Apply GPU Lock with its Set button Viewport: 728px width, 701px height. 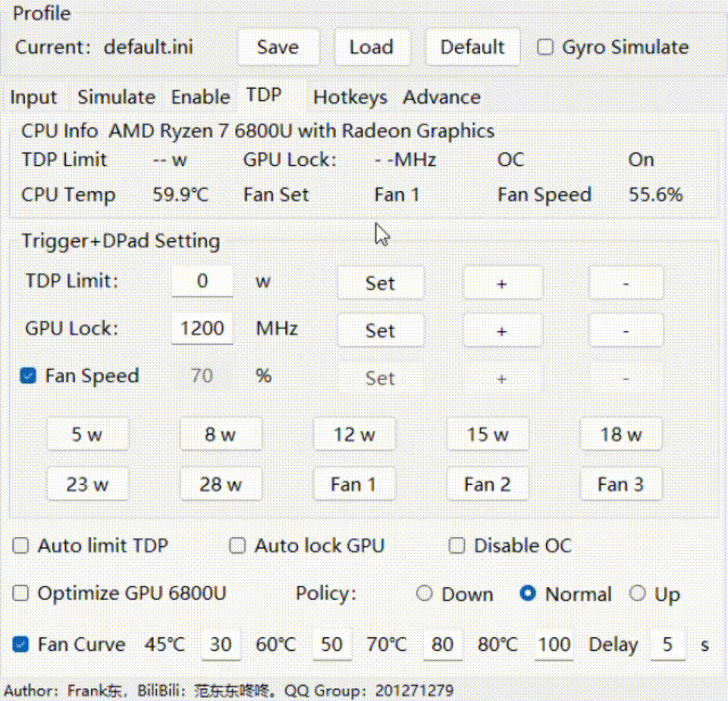(x=380, y=330)
